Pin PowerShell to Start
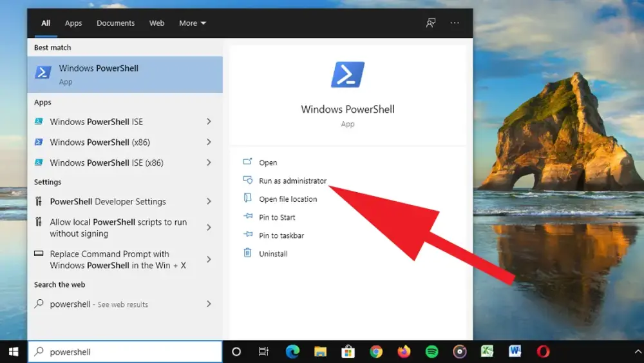 (277, 217)
